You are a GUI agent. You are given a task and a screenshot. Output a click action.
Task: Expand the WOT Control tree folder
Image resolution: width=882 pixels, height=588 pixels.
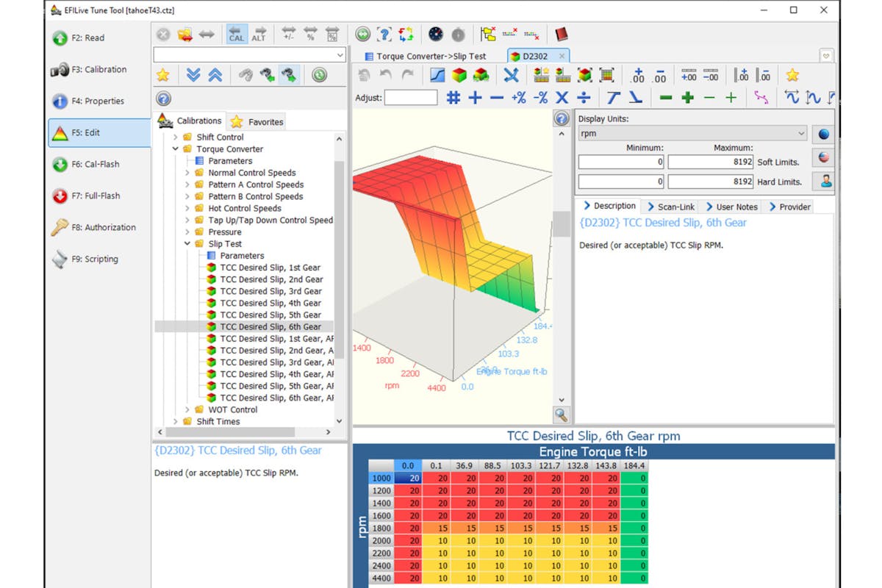pos(187,410)
